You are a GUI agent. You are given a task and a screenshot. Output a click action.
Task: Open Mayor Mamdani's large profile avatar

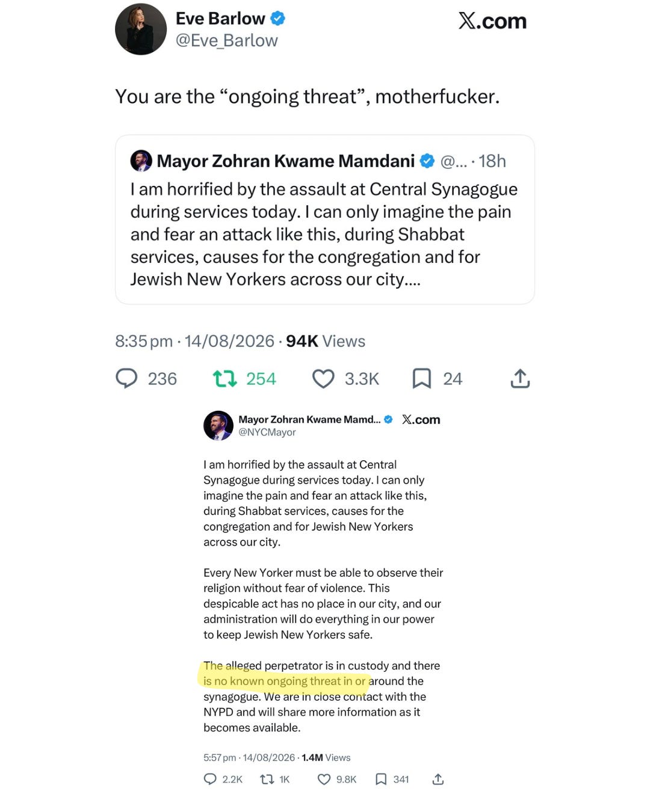pyautogui.click(x=218, y=425)
